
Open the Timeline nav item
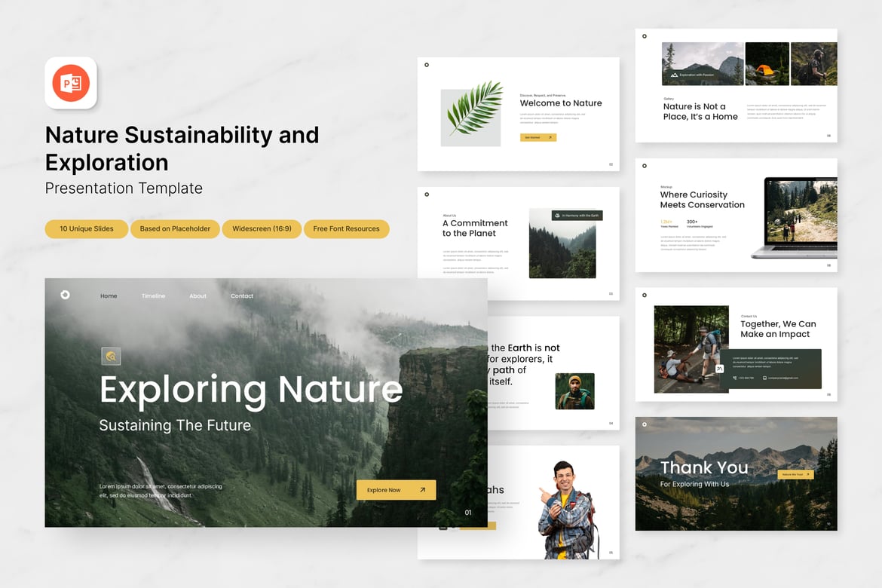point(153,296)
